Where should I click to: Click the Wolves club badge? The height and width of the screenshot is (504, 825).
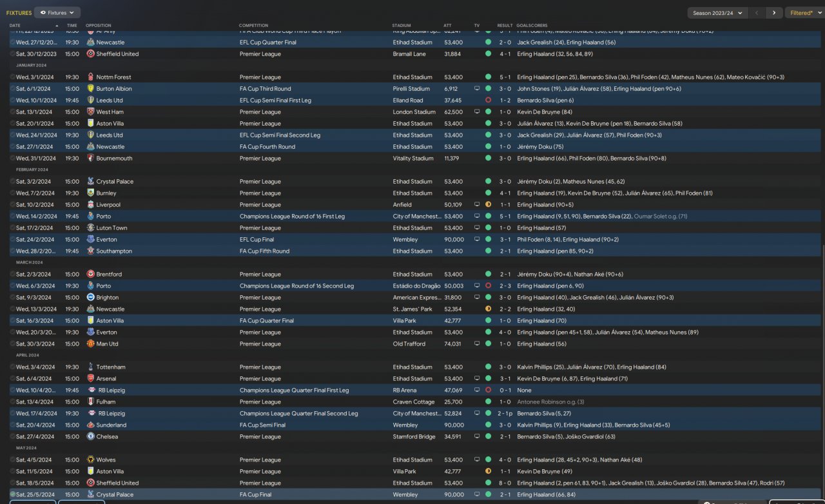[90, 460]
